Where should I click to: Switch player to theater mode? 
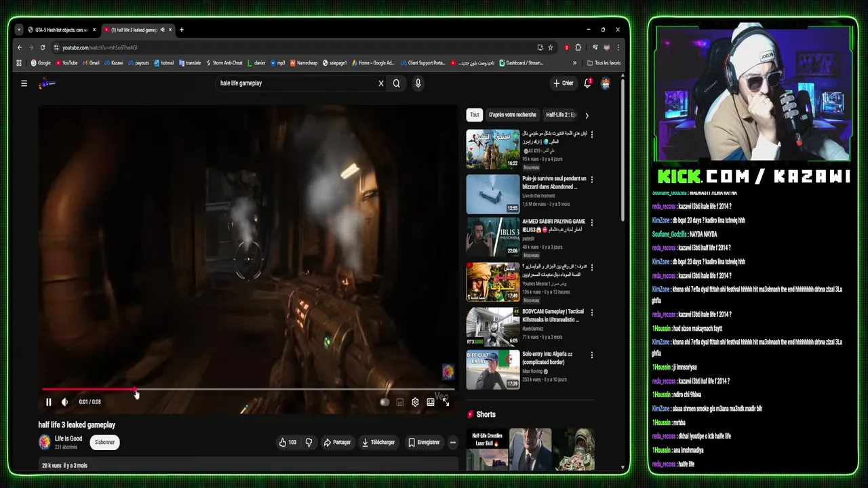point(431,402)
